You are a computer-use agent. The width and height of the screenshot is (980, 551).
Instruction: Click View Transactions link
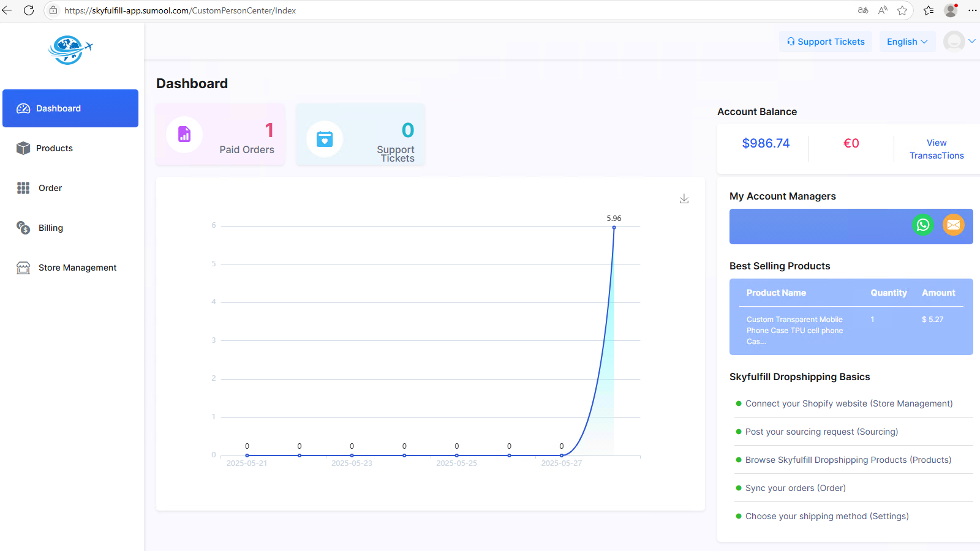click(x=937, y=149)
